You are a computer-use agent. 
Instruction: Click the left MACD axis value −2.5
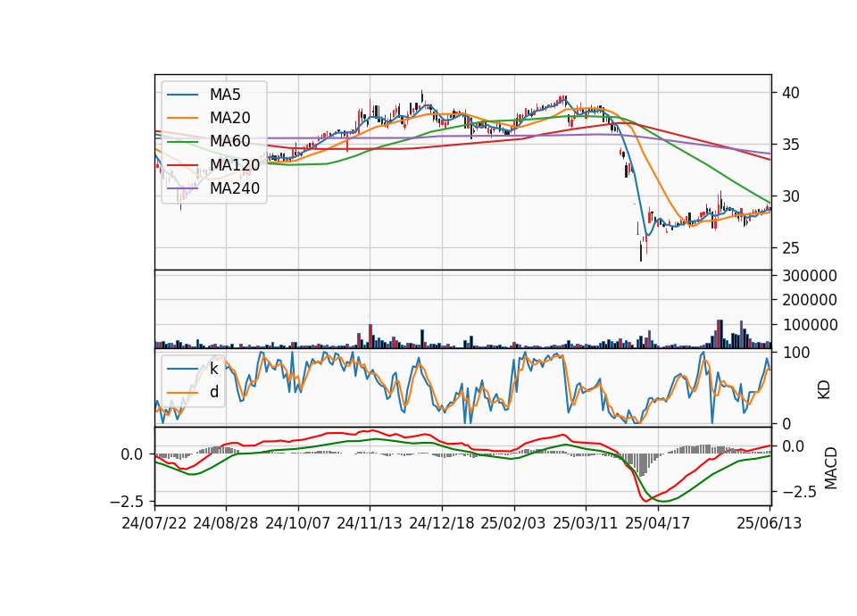(128, 501)
